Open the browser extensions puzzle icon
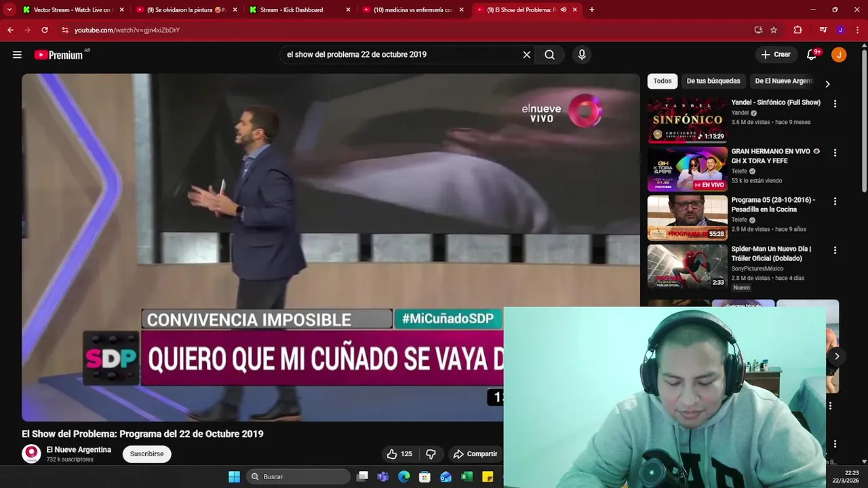The width and height of the screenshot is (868, 488). (x=797, y=30)
